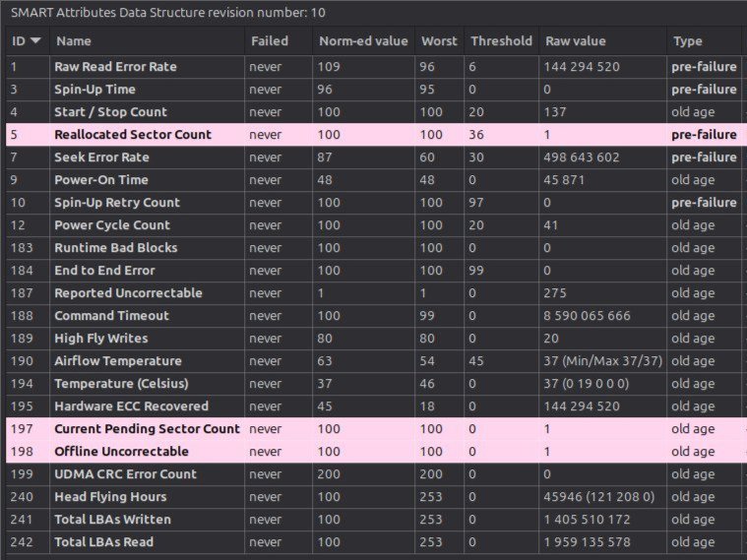Click the Threshold column header
Image resolution: width=747 pixels, height=560 pixels.
tap(501, 41)
